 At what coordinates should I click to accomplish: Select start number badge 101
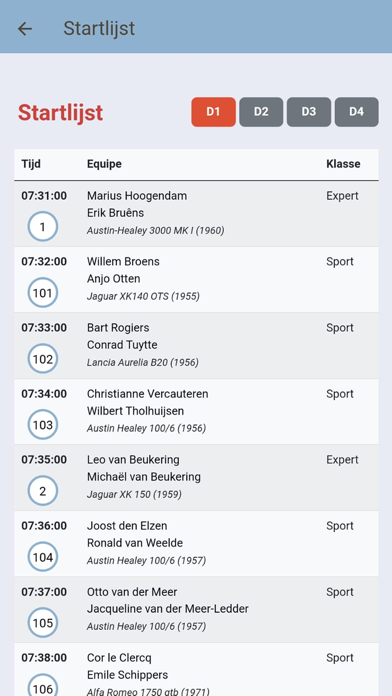pos(43,293)
